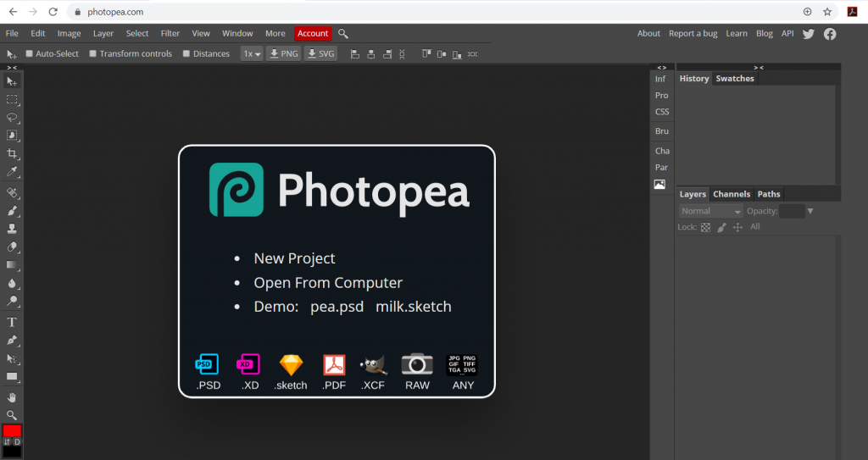Select the Lasso tool
The image size is (868, 460).
pyautogui.click(x=12, y=118)
